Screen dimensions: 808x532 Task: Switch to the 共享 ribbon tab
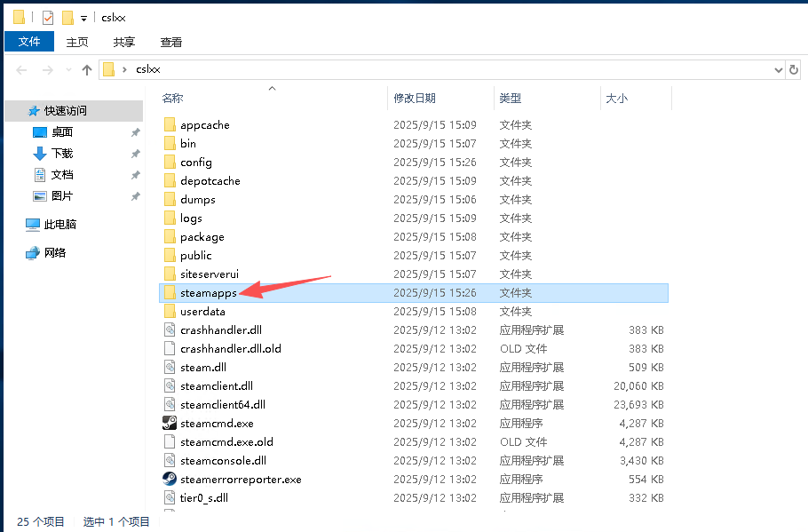(x=124, y=42)
